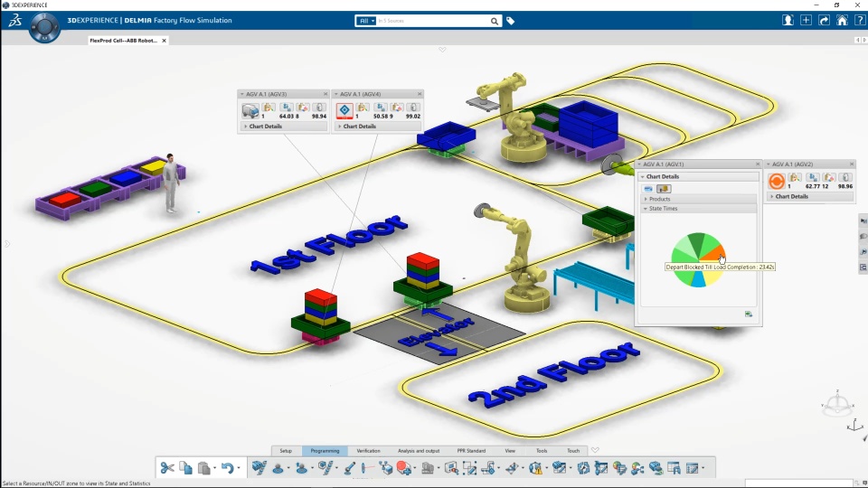Click the blue diamond icon in AGV4 panel
868x488 pixels.
coord(344,110)
